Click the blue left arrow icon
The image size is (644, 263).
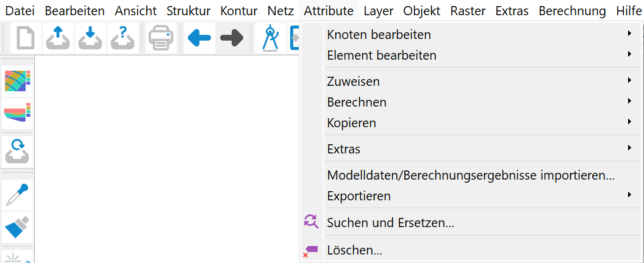[x=199, y=38]
